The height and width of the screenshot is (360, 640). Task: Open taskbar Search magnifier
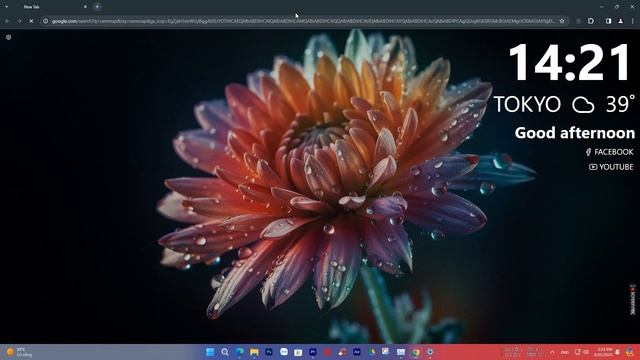(225, 352)
